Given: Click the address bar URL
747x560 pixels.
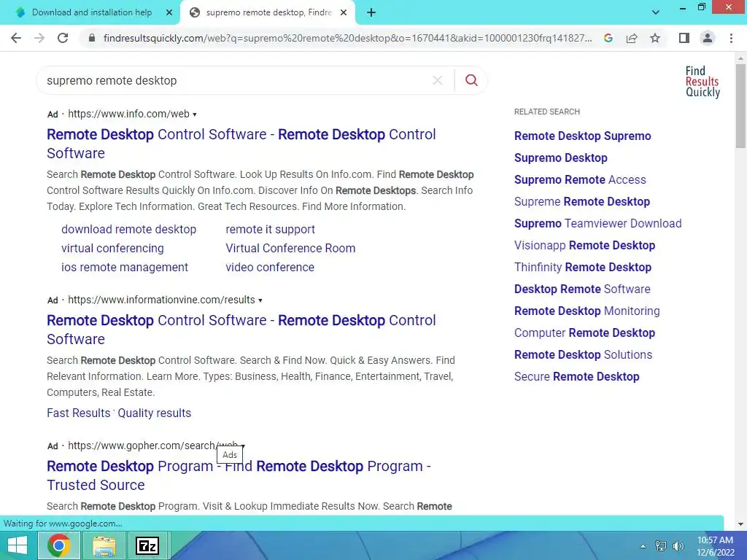Looking at the screenshot, I should pyautogui.click(x=347, y=38).
